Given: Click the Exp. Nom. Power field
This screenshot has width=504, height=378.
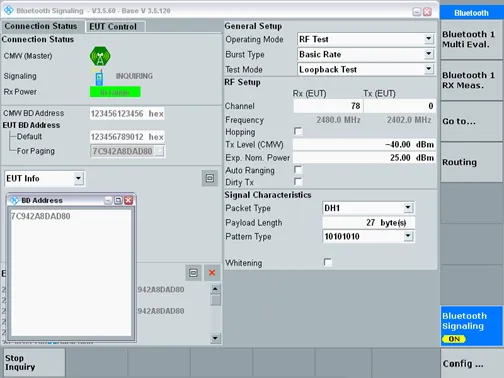Looking at the screenshot, I should (x=364, y=157).
